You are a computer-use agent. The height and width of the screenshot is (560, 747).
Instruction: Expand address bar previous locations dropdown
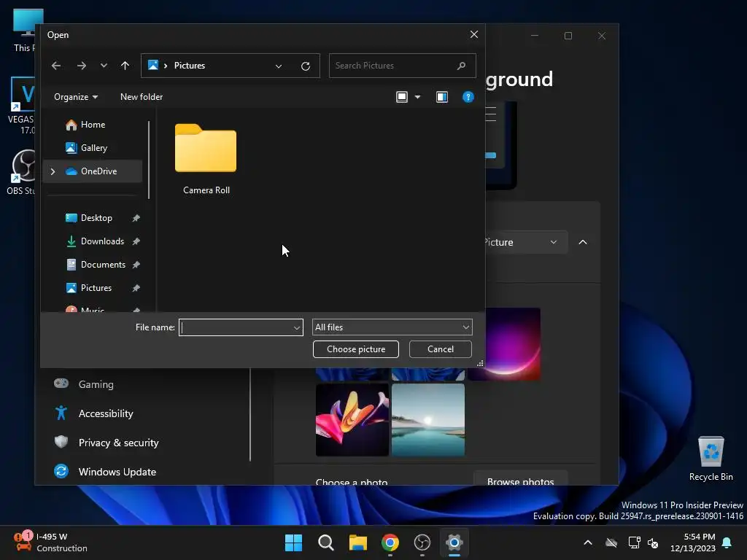pos(278,66)
